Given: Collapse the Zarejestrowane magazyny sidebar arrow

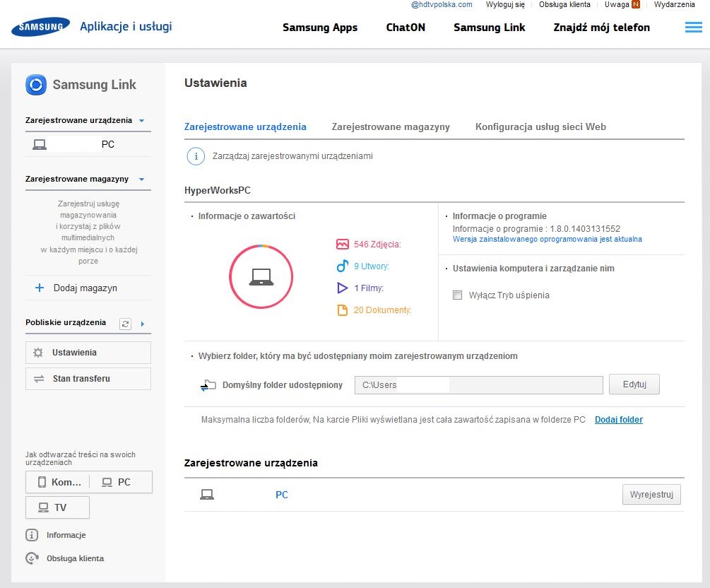Looking at the screenshot, I should tap(141, 180).
